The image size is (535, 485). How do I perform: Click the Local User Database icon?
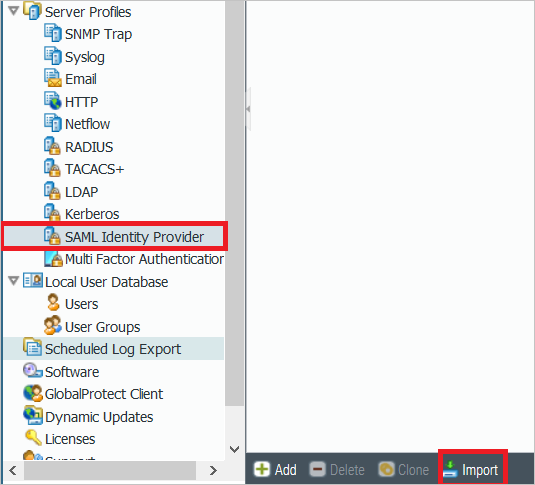[x=33, y=281]
